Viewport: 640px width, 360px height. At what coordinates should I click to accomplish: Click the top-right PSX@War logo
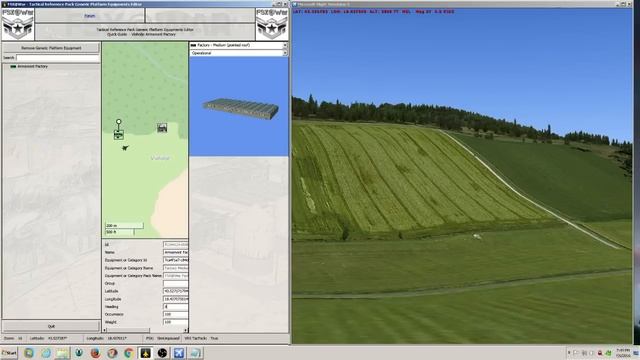tap(272, 24)
